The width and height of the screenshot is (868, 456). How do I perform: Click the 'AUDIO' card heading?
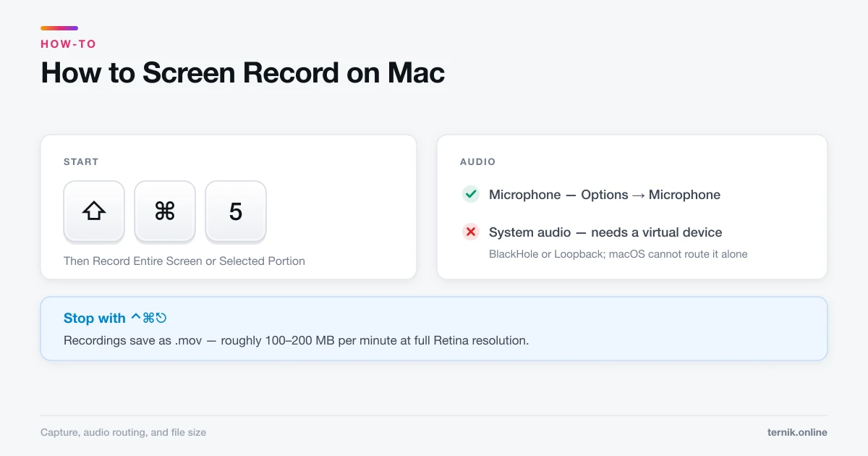pyautogui.click(x=478, y=162)
